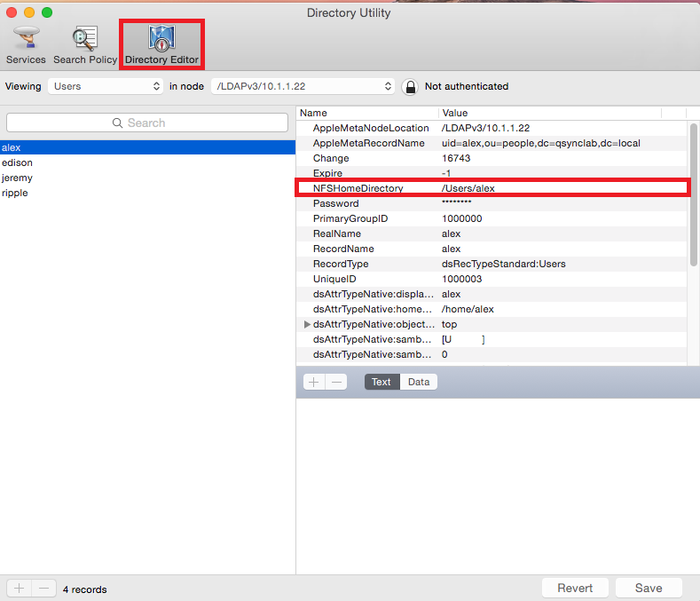The width and height of the screenshot is (700, 601).
Task: Minimize the Directory Utility window
Action: [x=29, y=12]
